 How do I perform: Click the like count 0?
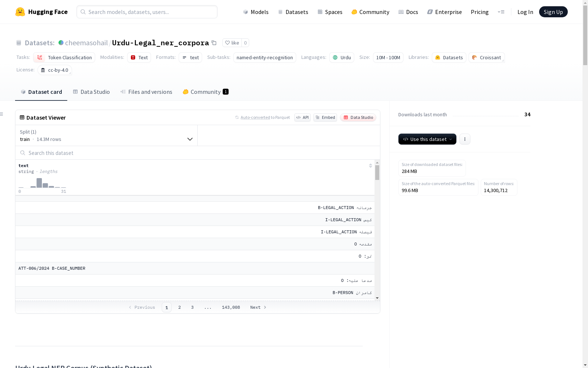point(245,43)
